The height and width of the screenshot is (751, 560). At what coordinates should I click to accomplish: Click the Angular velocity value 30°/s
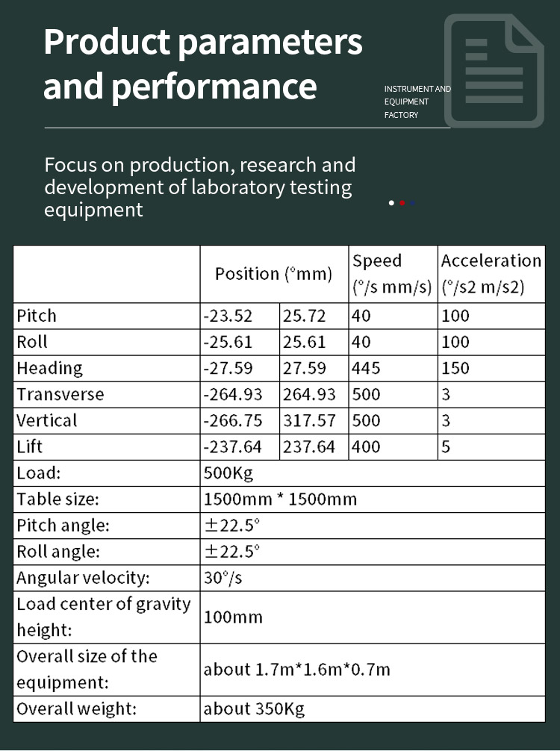click(x=223, y=578)
